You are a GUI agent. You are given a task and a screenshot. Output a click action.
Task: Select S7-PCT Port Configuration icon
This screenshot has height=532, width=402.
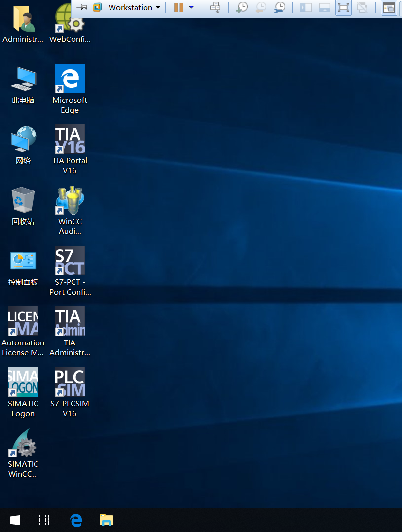[x=70, y=261]
